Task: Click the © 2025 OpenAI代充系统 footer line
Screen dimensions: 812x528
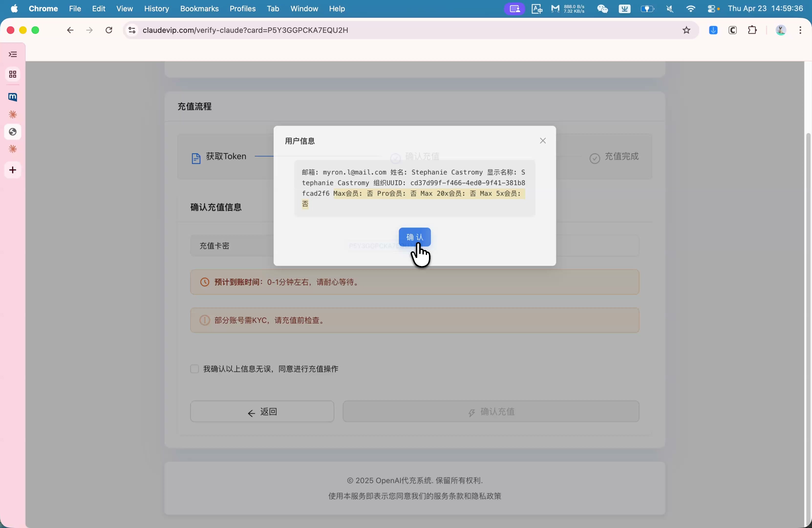Action: click(415, 481)
